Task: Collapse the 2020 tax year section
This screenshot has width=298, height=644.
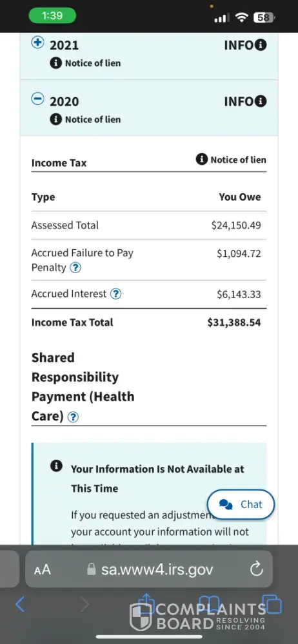Action: tap(38, 99)
